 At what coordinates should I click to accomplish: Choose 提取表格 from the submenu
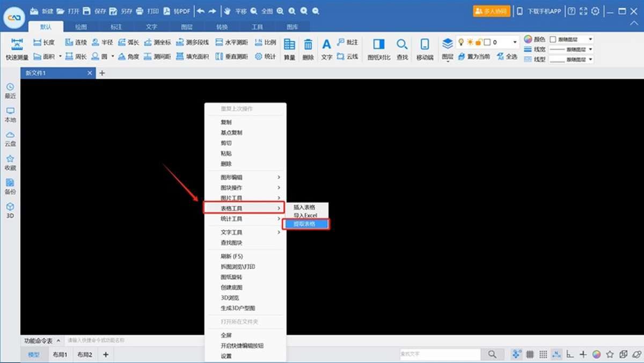[306, 224]
